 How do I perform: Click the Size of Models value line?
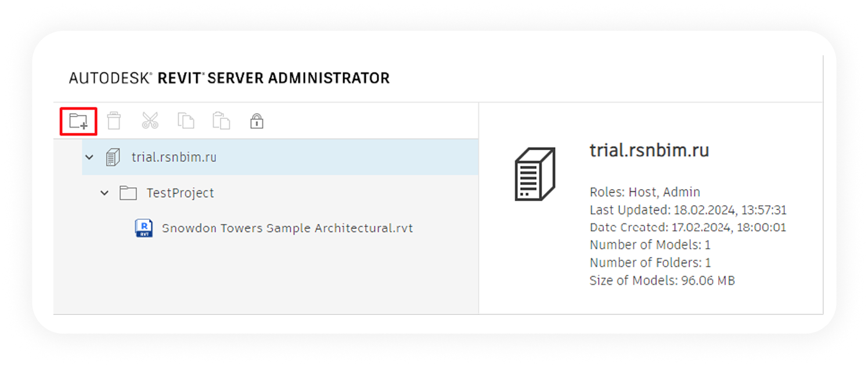662,281
